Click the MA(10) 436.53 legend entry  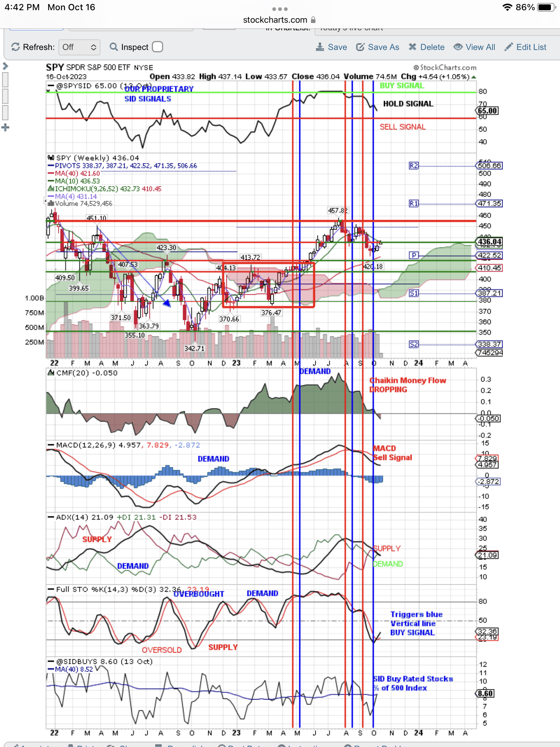tap(74, 181)
